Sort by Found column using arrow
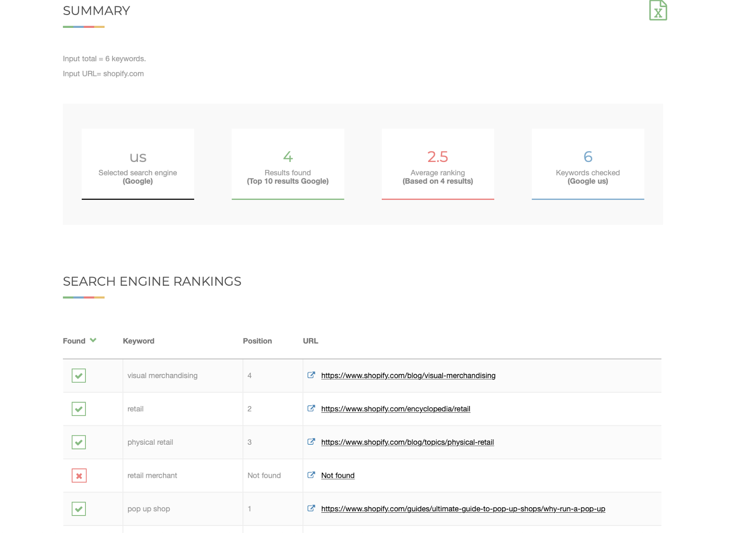 93,340
